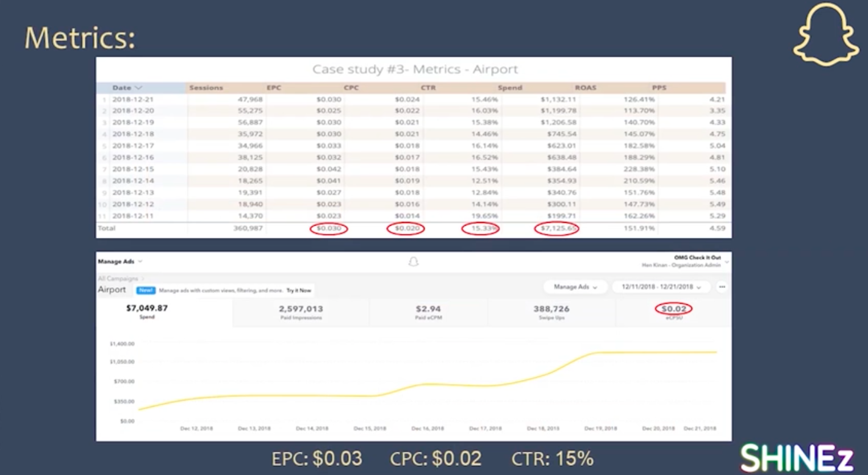Click the ROAS column header
Viewport: 868px width, 475px height.
[x=586, y=88]
